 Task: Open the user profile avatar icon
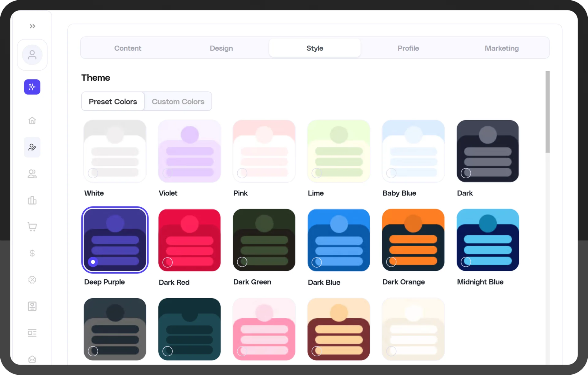(32, 55)
